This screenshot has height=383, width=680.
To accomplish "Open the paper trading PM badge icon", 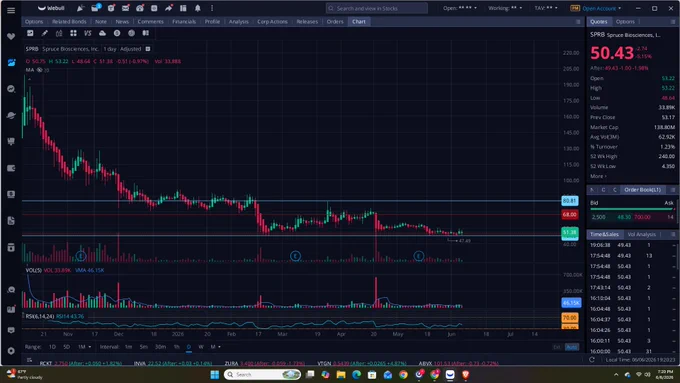I will pos(575,8).
